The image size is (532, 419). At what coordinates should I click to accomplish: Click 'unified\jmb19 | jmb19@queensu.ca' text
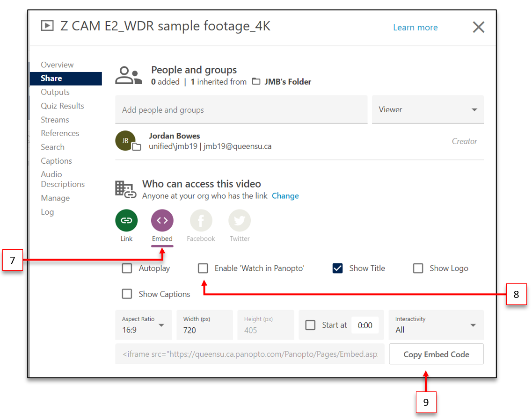(210, 146)
